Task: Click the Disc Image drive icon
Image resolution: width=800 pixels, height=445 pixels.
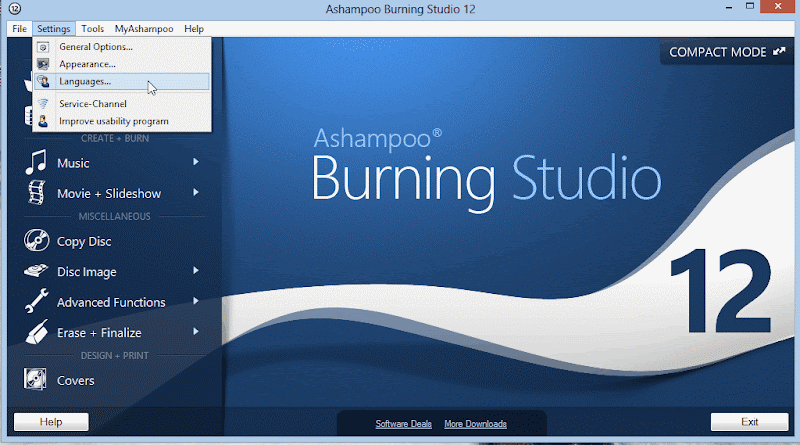Action: click(x=36, y=271)
